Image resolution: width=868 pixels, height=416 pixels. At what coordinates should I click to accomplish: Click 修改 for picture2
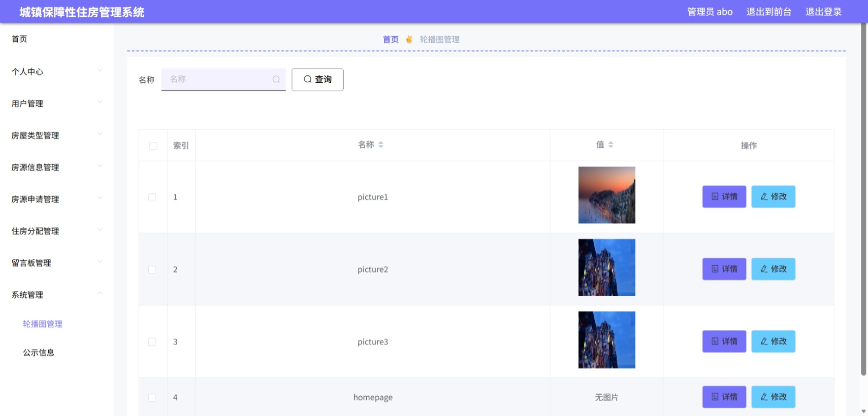tap(773, 269)
